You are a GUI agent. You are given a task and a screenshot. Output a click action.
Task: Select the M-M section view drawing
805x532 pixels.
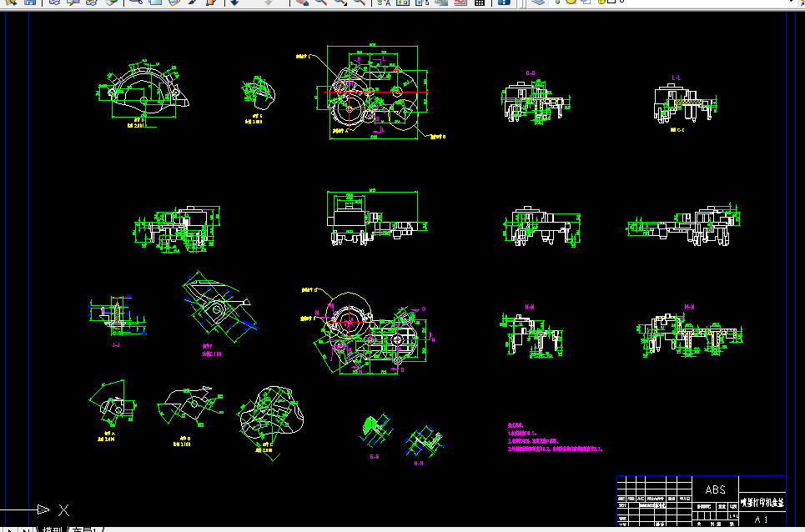(x=690, y=334)
